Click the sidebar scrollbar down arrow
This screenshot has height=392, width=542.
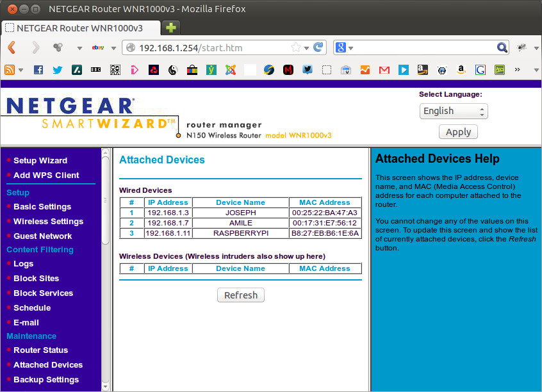[x=106, y=386]
